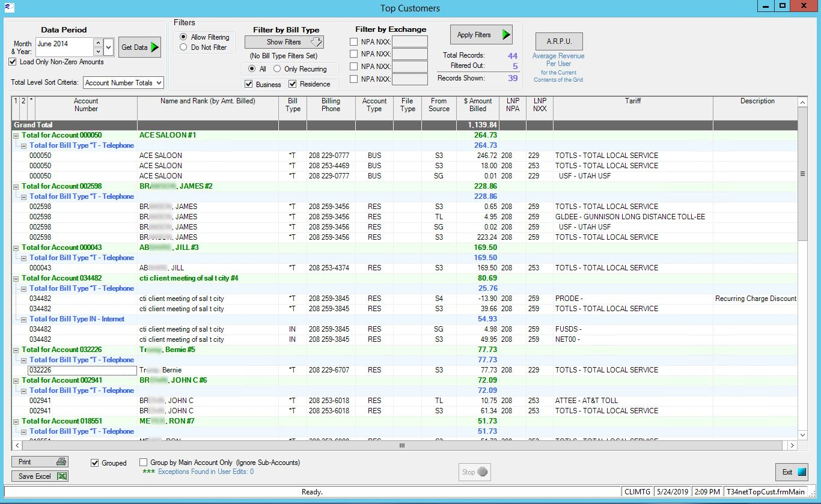Collapse Total for Account 000043 group
Image resolution: width=821 pixels, height=504 pixels.
[x=16, y=247]
